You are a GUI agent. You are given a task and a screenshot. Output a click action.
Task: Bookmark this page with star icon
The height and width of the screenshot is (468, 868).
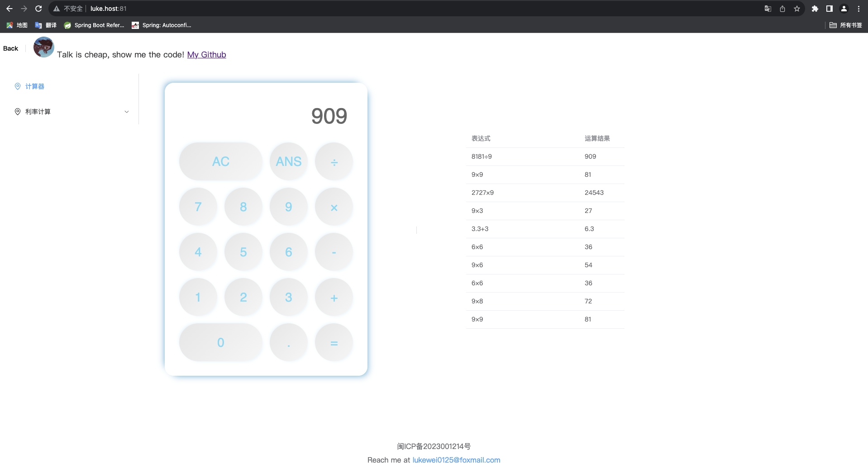tap(797, 9)
